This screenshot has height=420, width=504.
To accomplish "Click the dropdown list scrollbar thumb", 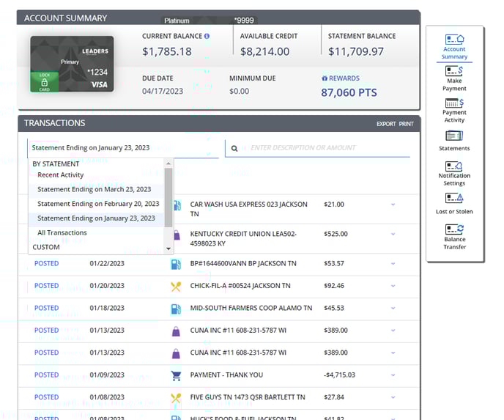I will click(x=168, y=197).
